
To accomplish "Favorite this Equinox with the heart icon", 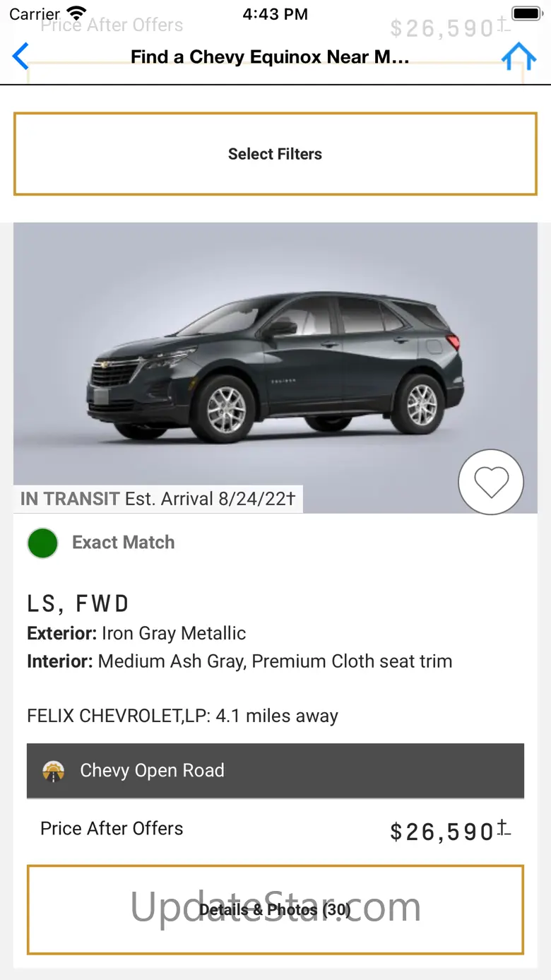I will tap(491, 482).
